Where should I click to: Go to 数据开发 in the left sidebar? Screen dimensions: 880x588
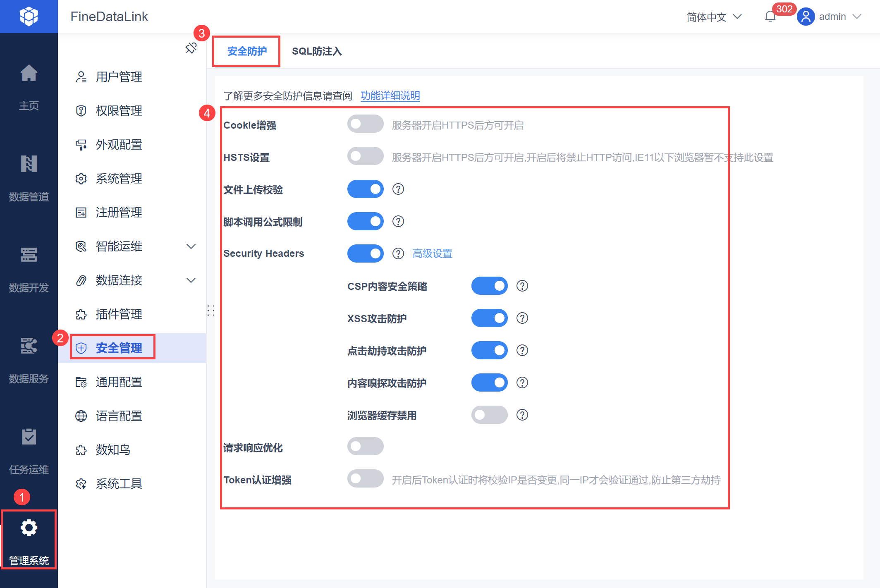(x=29, y=255)
